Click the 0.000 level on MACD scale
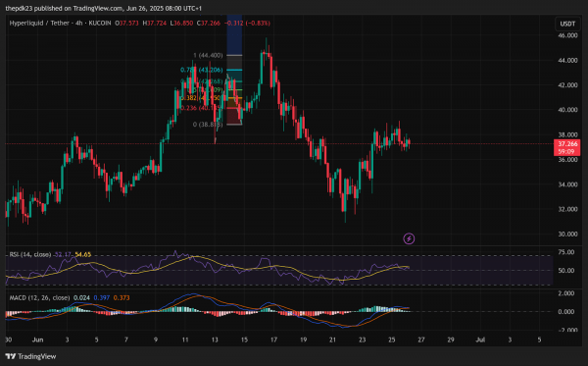 (566, 312)
